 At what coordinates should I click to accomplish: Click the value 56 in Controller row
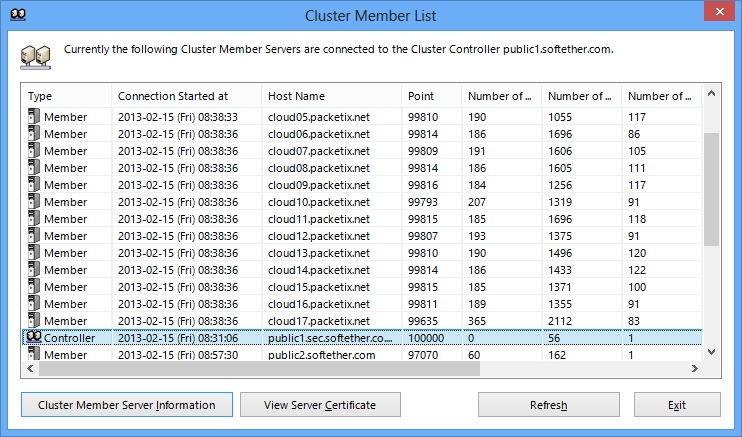click(554, 338)
